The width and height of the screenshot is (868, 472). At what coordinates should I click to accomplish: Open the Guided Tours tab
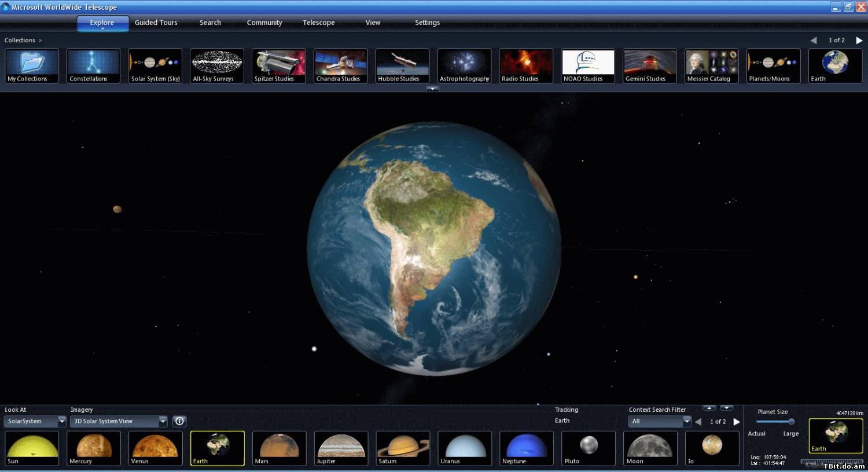pos(156,23)
